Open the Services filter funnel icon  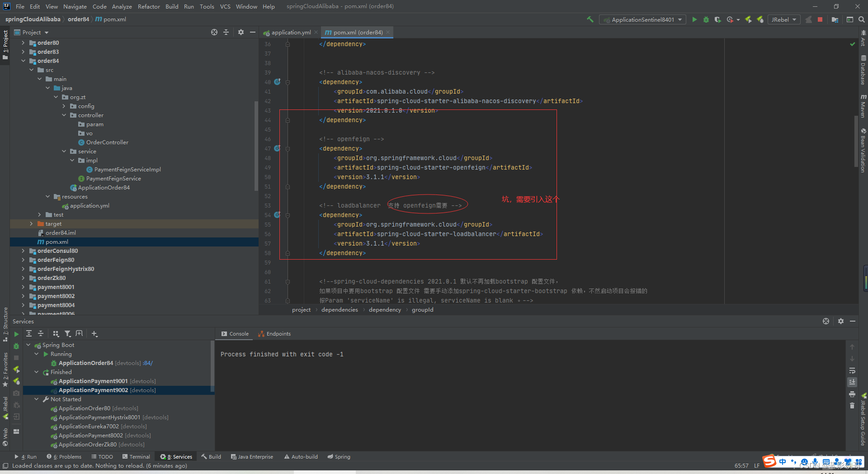tap(67, 333)
